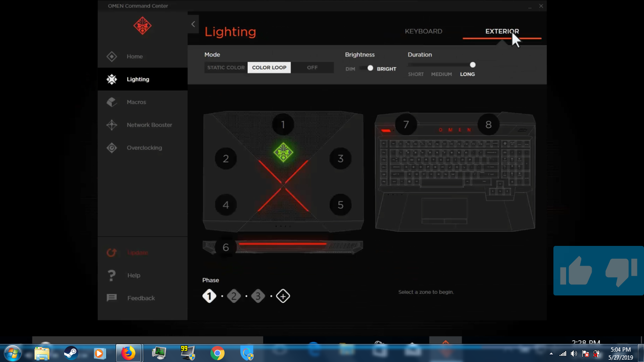Close the OMEN Command Center window

click(541, 6)
